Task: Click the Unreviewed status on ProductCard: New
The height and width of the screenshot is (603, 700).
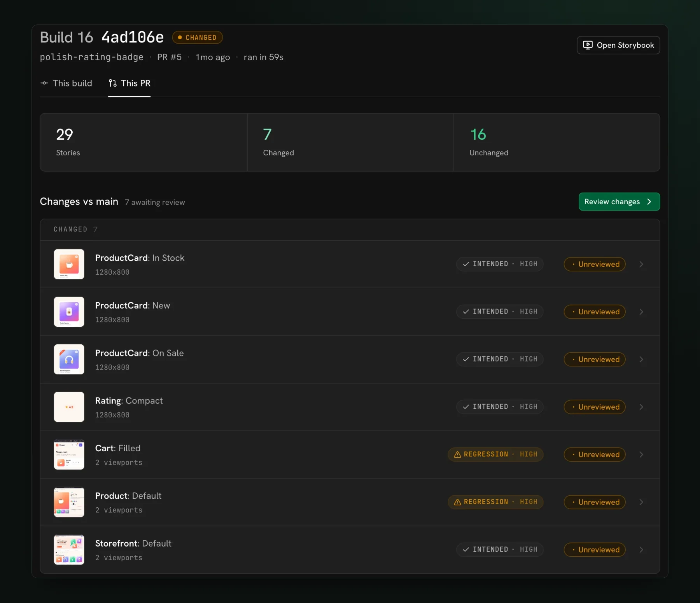Action: (x=595, y=312)
